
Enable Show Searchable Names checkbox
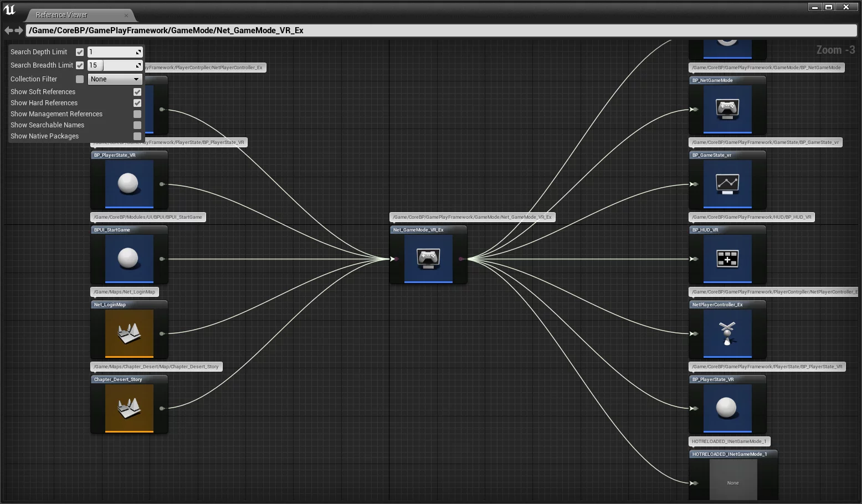[137, 125]
